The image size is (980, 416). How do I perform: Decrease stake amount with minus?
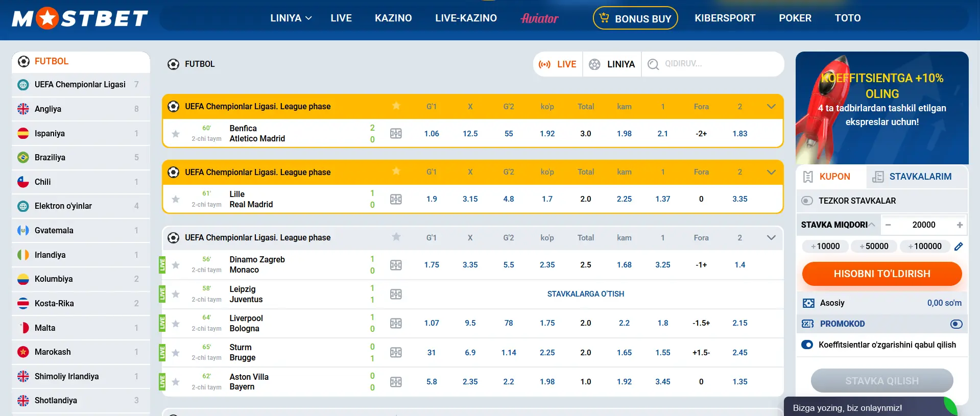(x=888, y=225)
